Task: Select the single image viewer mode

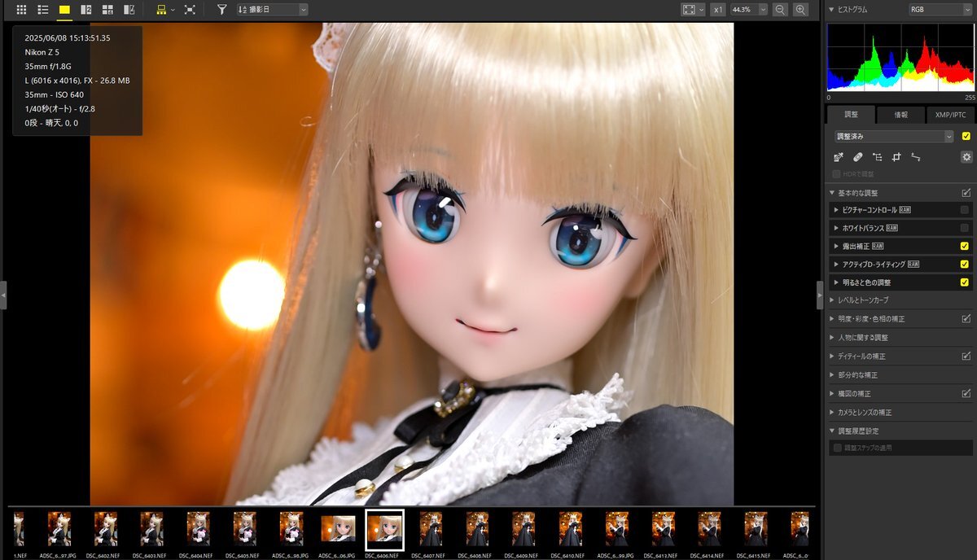Action: (x=64, y=10)
